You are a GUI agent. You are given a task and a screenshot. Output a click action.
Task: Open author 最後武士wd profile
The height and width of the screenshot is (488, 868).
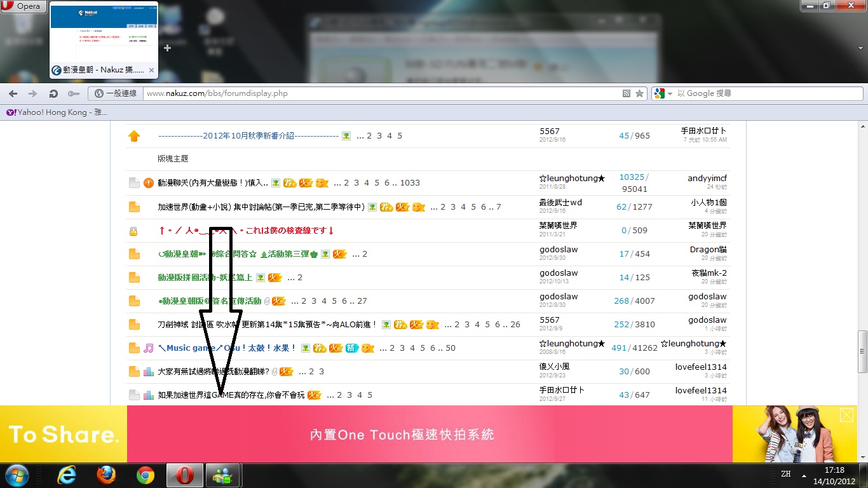point(560,203)
